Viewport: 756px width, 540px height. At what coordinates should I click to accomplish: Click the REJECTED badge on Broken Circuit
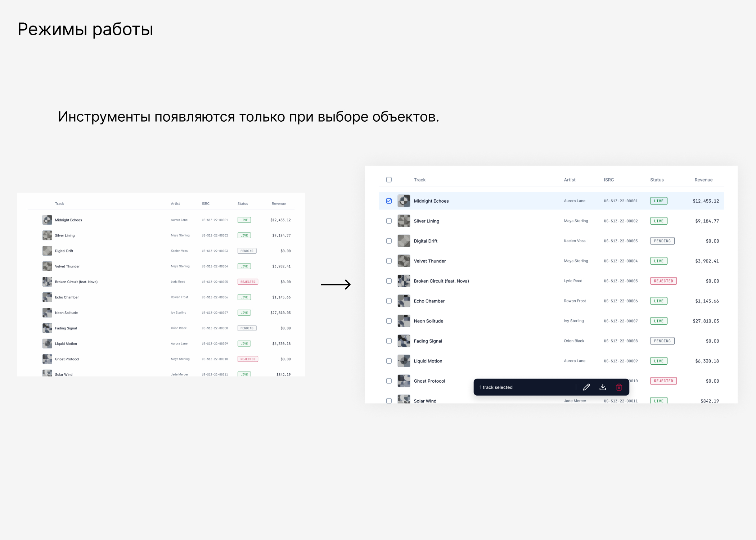pos(663,281)
